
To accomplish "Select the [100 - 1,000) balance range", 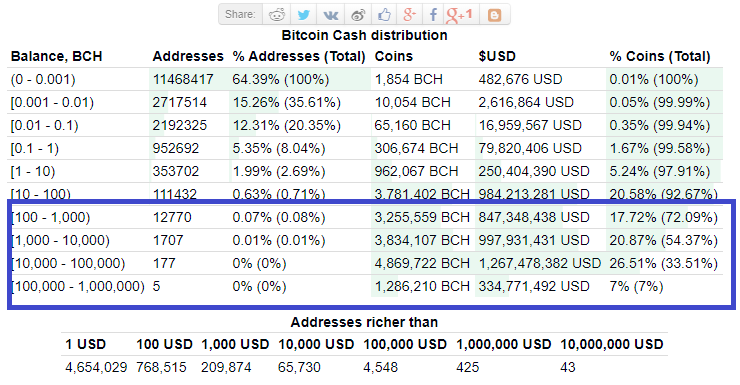I will pos(51,218).
